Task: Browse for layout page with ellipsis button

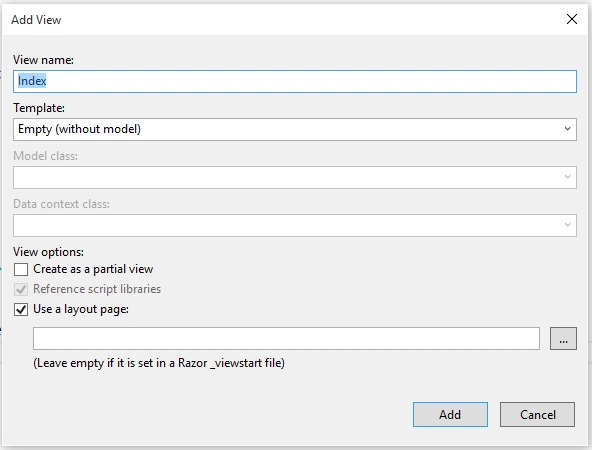Action: [x=563, y=339]
